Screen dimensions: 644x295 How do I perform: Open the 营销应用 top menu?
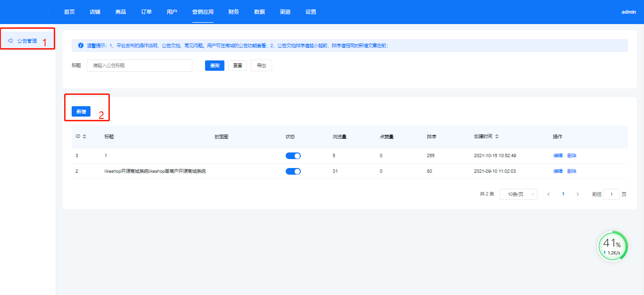(x=203, y=12)
